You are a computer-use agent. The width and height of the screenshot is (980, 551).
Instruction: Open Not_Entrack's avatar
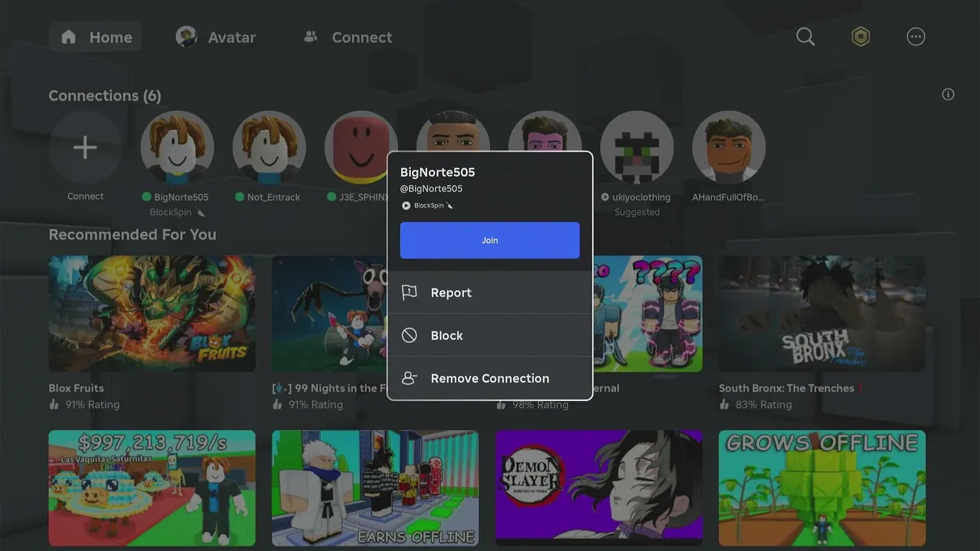click(x=269, y=148)
